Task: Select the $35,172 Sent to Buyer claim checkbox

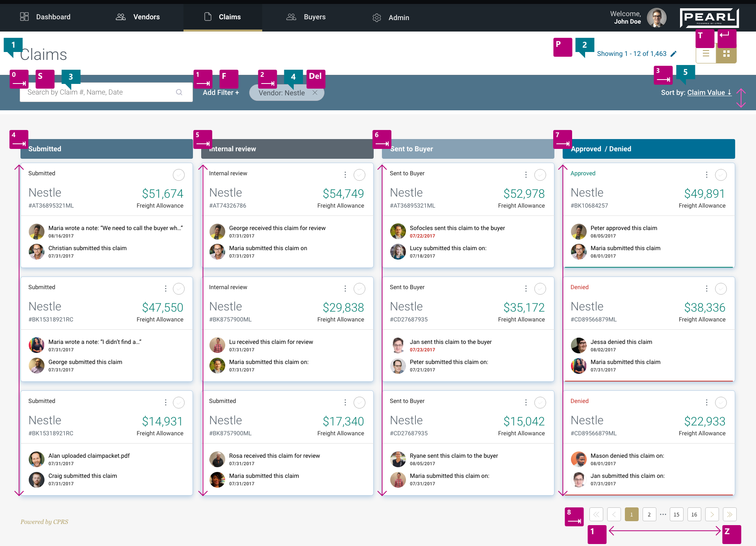Action: (x=540, y=289)
